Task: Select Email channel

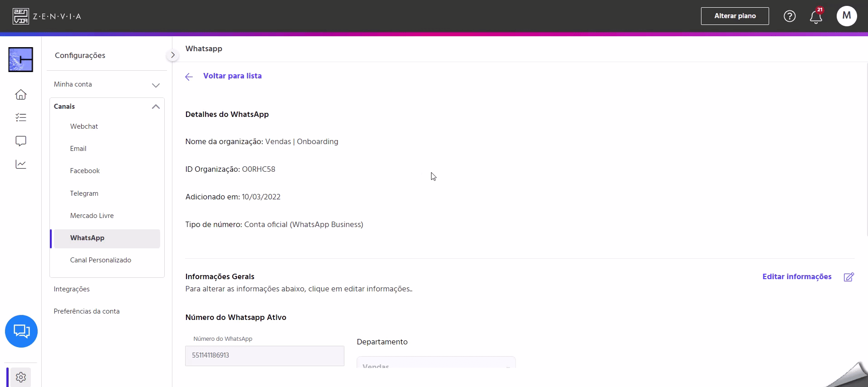Action: click(x=78, y=149)
